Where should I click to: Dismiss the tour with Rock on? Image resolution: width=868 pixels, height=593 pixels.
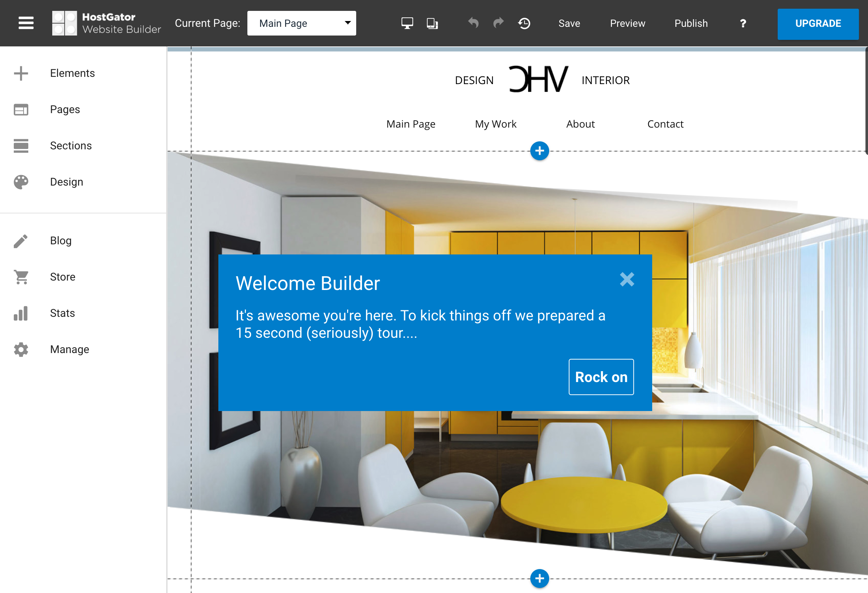click(x=601, y=377)
